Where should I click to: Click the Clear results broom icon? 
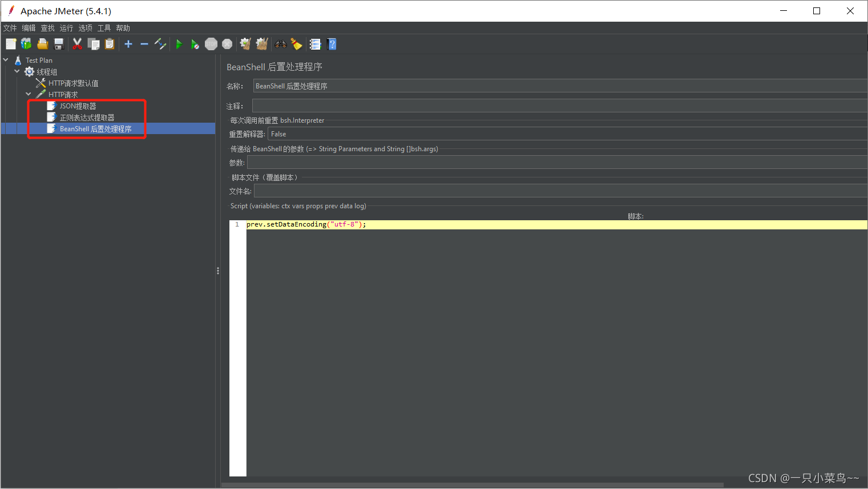coord(245,44)
